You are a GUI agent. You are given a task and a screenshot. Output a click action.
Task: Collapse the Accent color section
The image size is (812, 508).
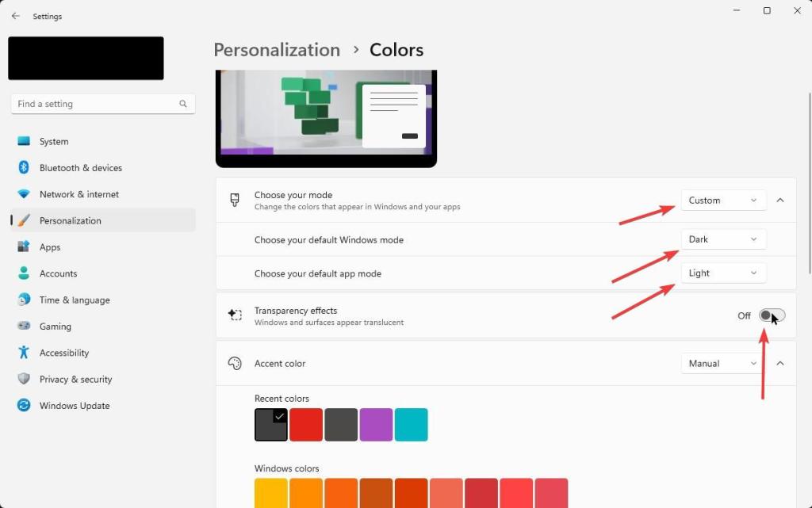[780, 363]
